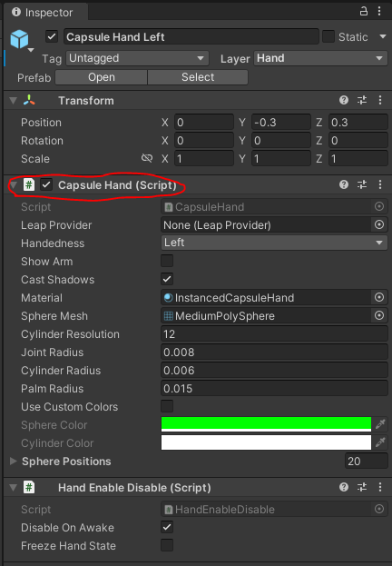Open Capsule Hand script presets
Image resolution: width=392 pixels, height=566 pixels.
pos(362,184)
